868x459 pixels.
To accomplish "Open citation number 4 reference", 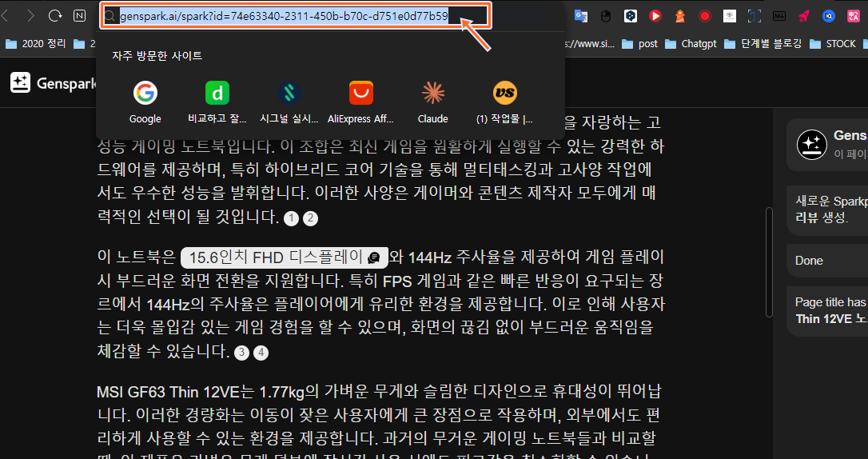I will point(261,353).
